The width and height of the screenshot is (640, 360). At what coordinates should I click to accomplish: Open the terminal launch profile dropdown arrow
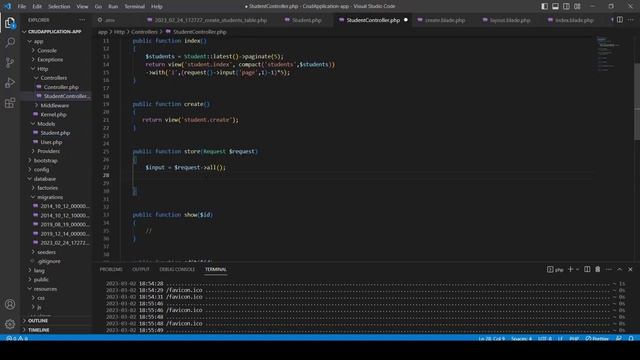point(577,269)
